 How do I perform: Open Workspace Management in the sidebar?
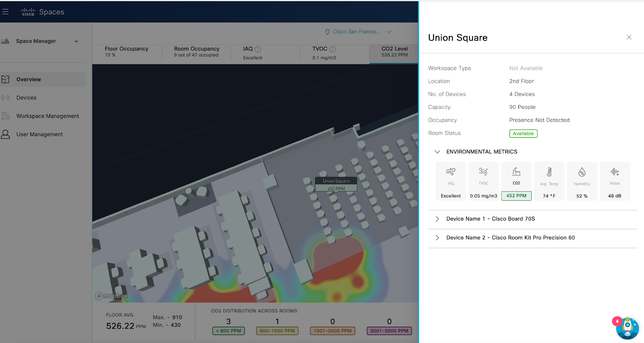click(47, 116)
